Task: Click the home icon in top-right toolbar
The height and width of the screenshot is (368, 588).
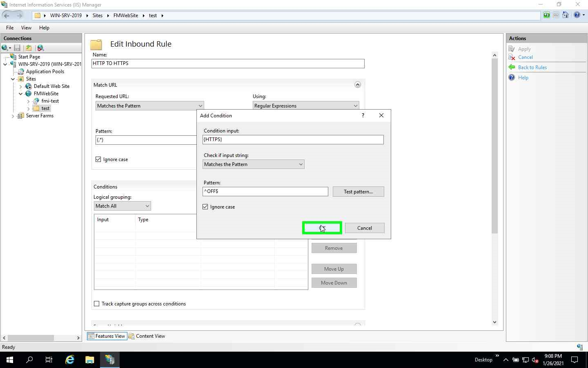Action: click(x=566, y=15)
